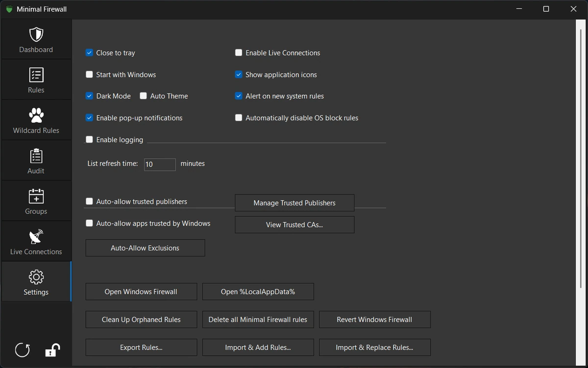Click the refresh arrow icon at sidebar bottom
Screen dimensions: 588x368
[22, 350]
